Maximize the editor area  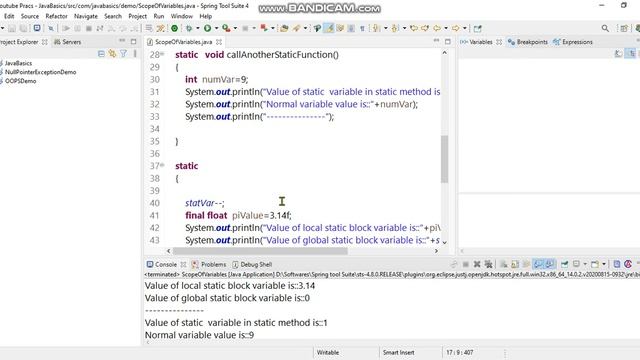pos(448,42)
